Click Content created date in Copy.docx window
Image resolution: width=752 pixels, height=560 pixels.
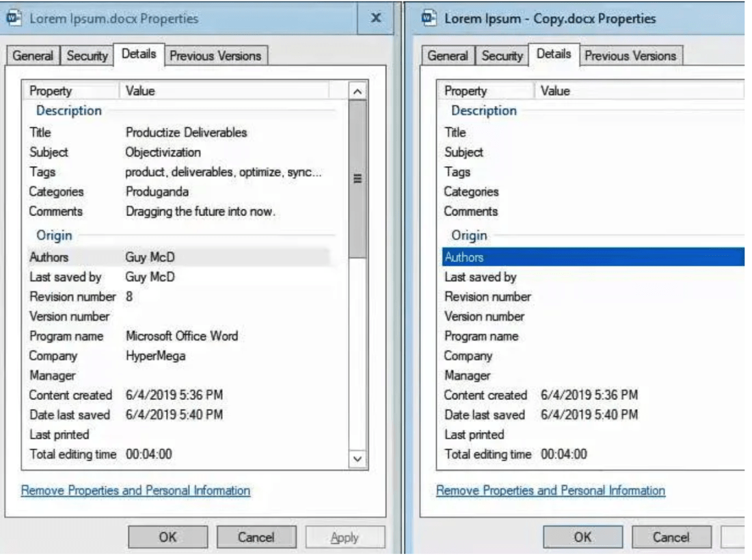589,395
